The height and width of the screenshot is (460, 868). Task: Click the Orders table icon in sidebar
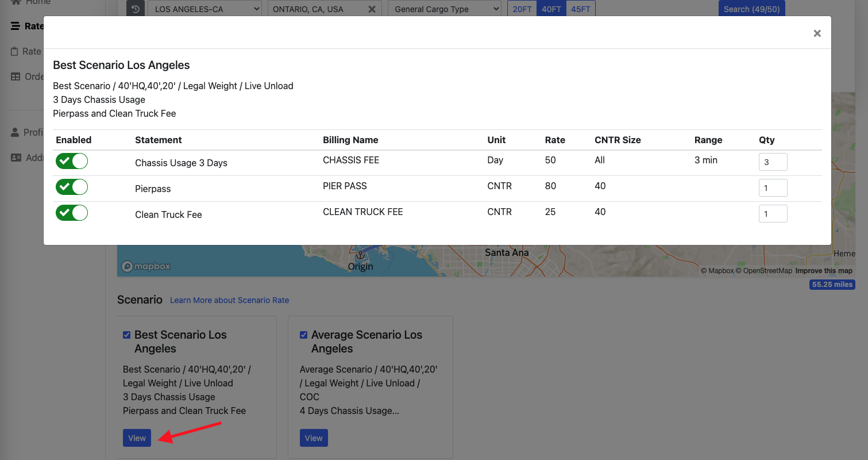click(16, 76)
